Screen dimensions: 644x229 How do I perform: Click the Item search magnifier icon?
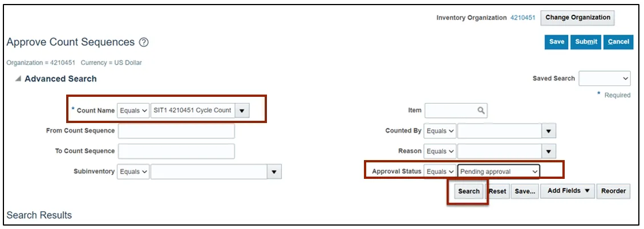point(481,111)
